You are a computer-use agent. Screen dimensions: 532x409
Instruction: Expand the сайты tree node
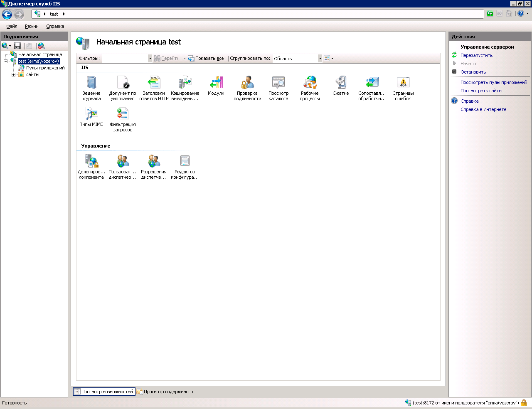coord(13,75)
